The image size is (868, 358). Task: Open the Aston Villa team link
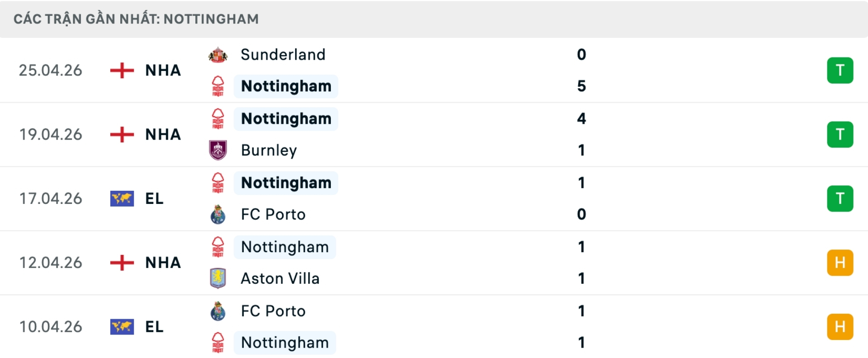pos(280,278)
